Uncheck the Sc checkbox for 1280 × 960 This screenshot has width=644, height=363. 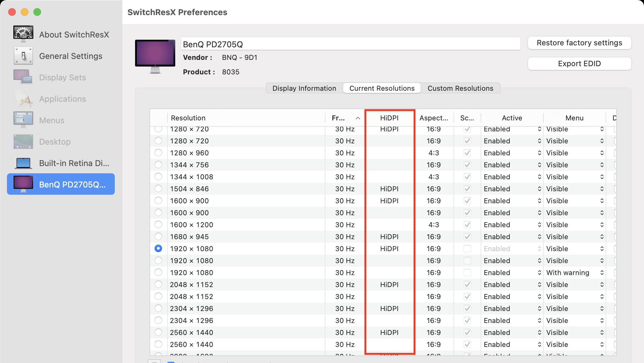point(467,153)
